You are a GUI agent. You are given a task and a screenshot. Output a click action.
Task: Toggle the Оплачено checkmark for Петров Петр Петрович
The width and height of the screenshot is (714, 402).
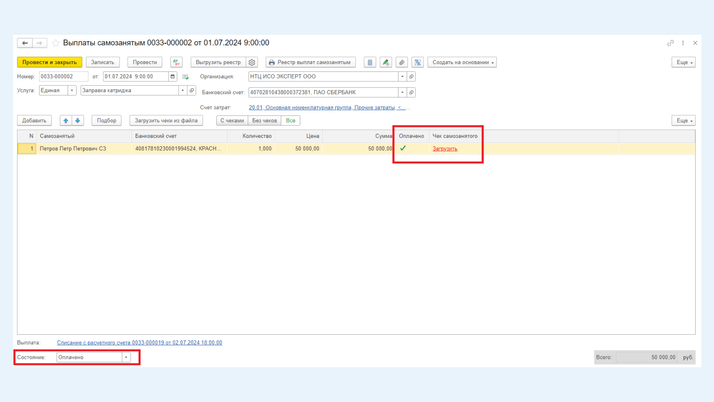[x=403, y=148]
